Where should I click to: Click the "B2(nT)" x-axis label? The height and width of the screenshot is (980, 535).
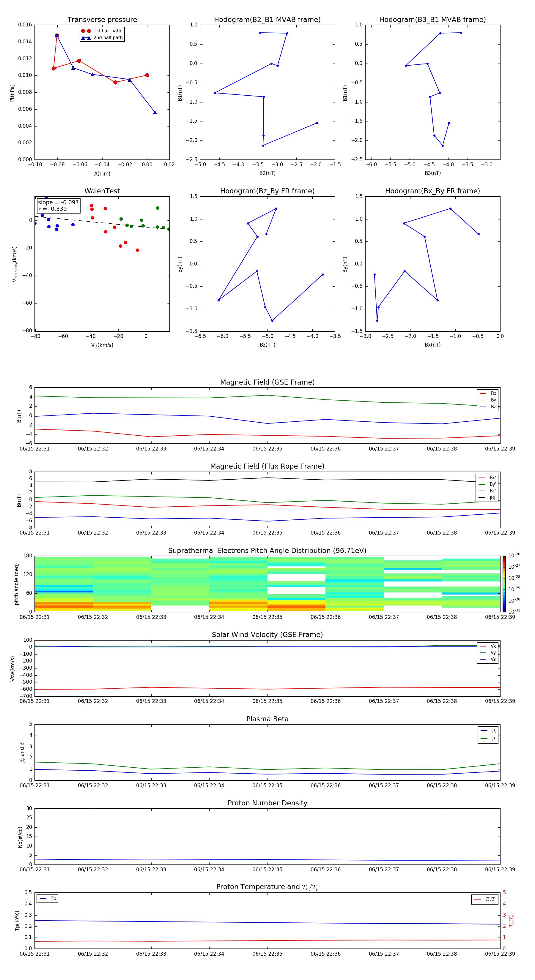pos(267,173)
